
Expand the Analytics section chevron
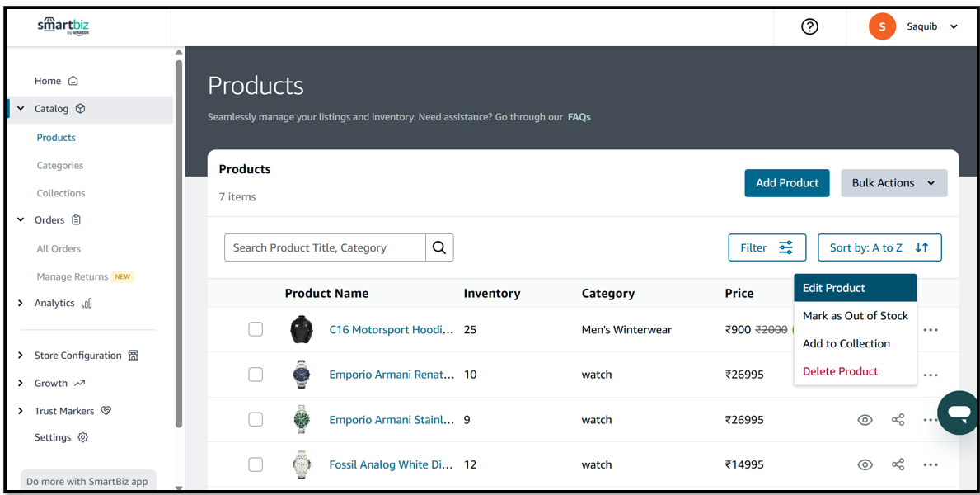pos(21,303)
